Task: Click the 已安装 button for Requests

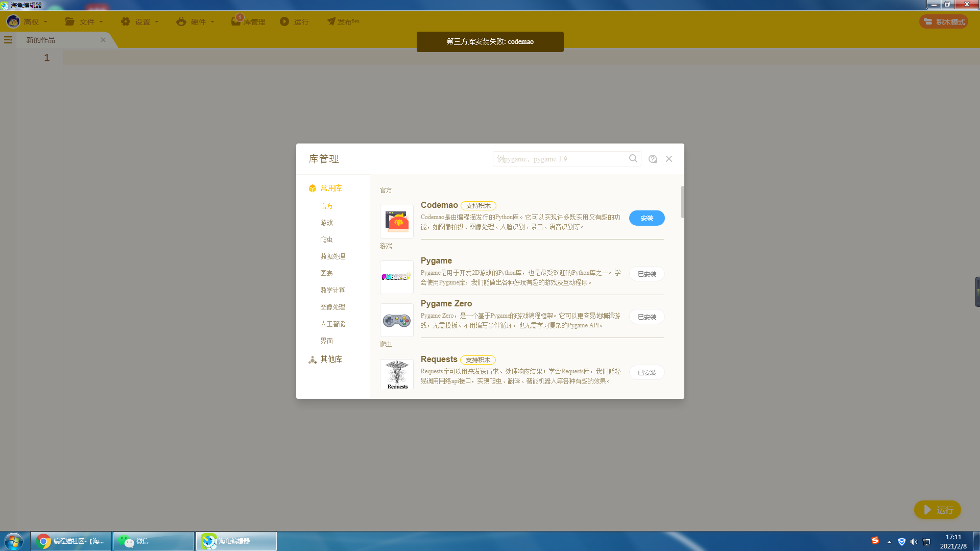Action: coord(647,372)
